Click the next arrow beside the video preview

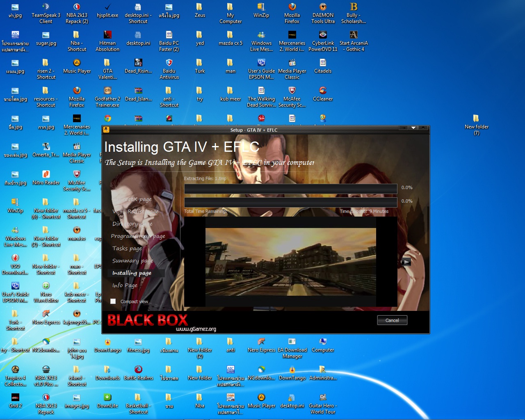click(406, 262)
